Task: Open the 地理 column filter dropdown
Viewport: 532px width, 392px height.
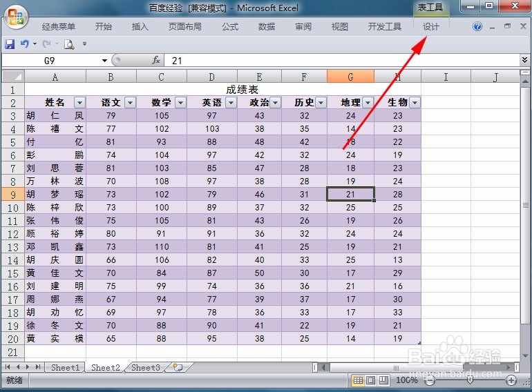Action: [368, 102]
